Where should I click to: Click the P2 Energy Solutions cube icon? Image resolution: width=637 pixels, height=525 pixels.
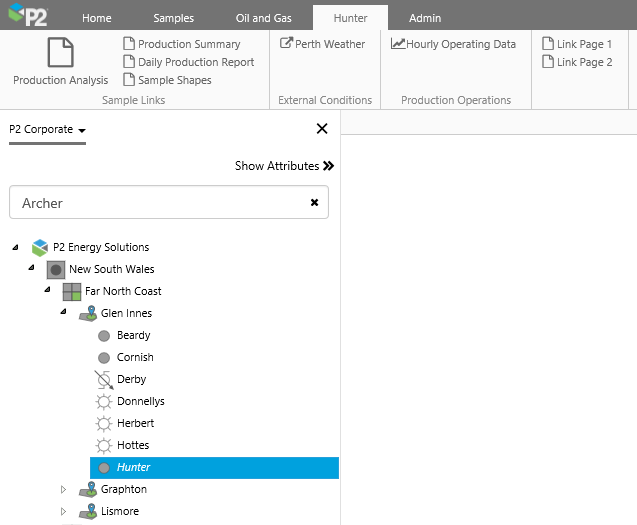coord(40,247)
